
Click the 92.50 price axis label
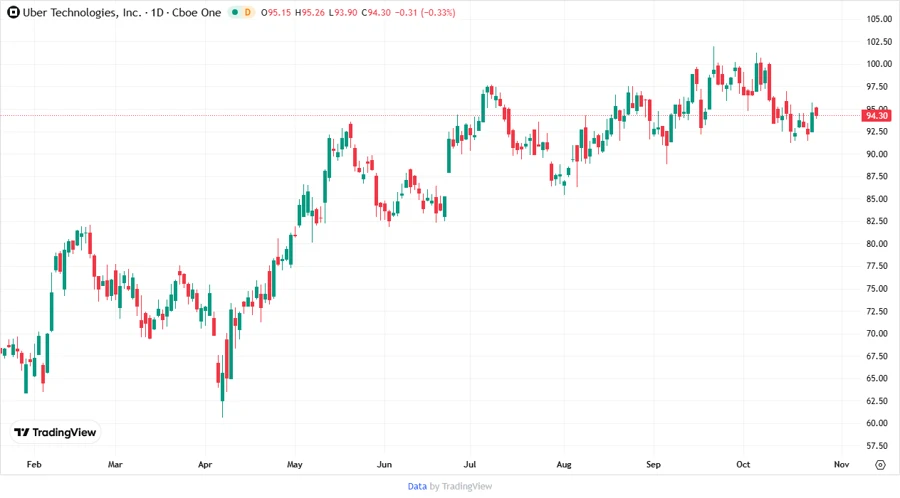tap(879, 131)
